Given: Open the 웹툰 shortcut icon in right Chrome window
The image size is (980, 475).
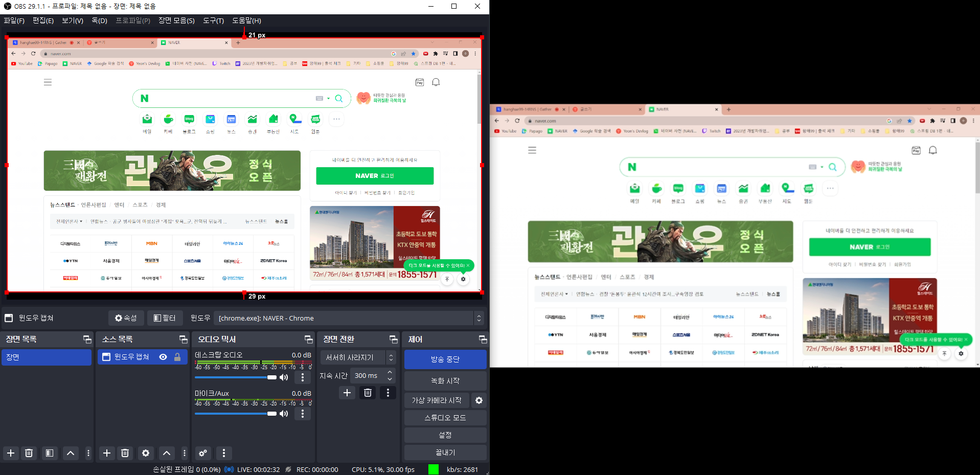Looking at the screenshot, I should (808, 189).
